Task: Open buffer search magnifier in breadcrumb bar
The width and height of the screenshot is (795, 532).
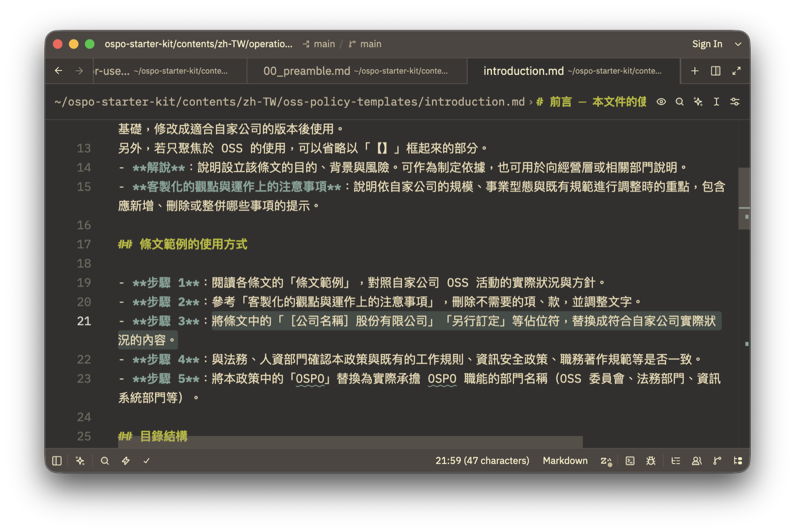Action: click(x=679, y=102)
